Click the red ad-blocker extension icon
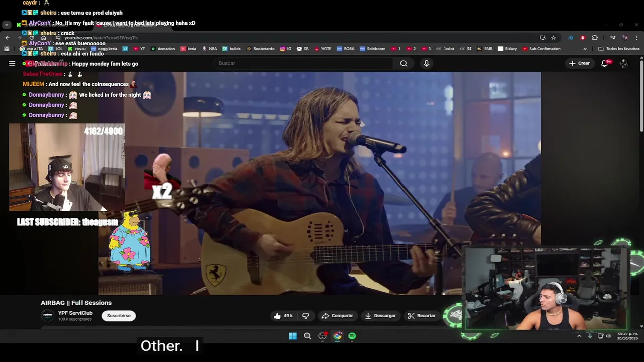Viewport: 644px width, 362px height. [583, 38]
